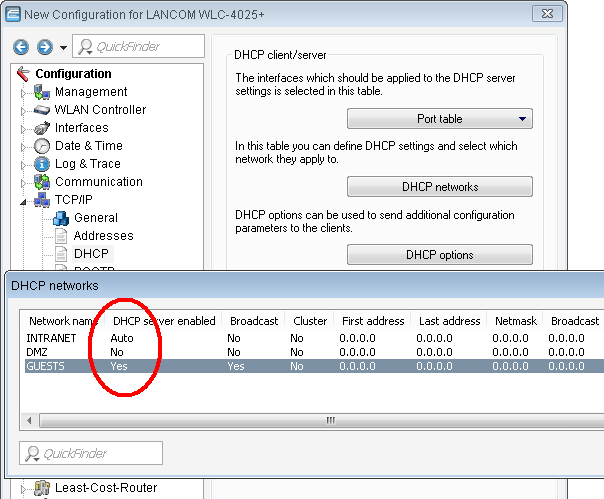Click the forward navigation arrow icon

pyautogui.click(x=44, y=47)
